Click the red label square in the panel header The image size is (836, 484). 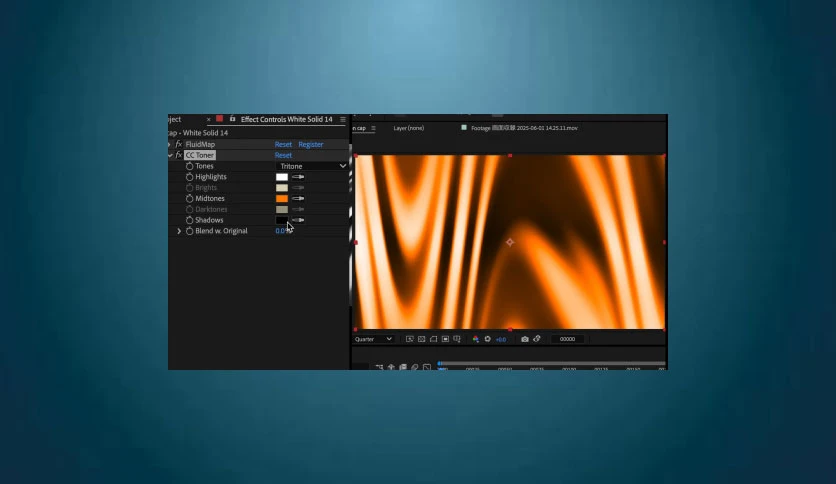point(219,119)
